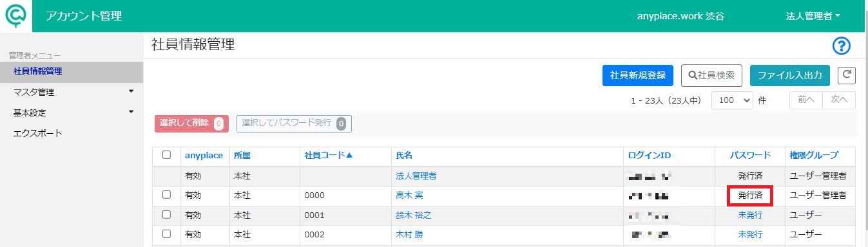Click the ファイル入出力 button
This screenshot has height=247, width=868.
790,75
